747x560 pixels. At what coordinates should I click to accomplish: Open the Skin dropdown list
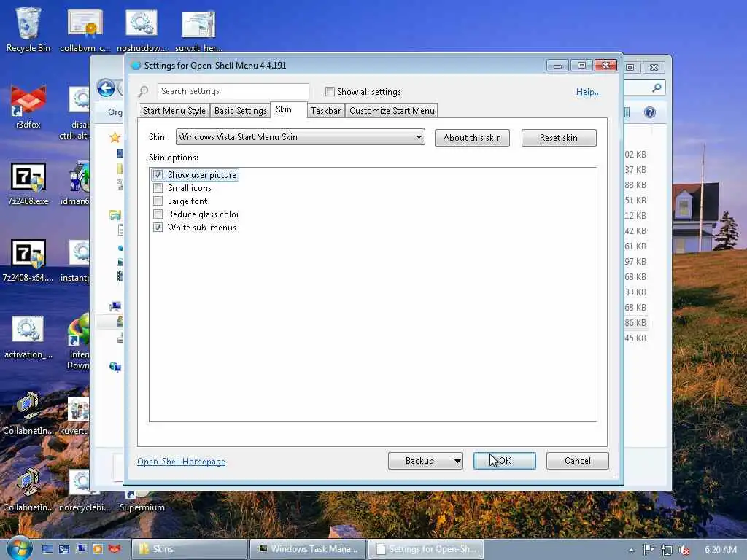click(x=300, y=137)
